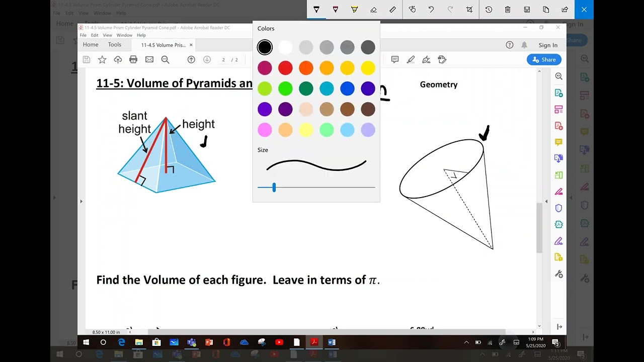Share the snip using the share icon
The width and height of the screenshot is (644, 362).
coord(565,10)
